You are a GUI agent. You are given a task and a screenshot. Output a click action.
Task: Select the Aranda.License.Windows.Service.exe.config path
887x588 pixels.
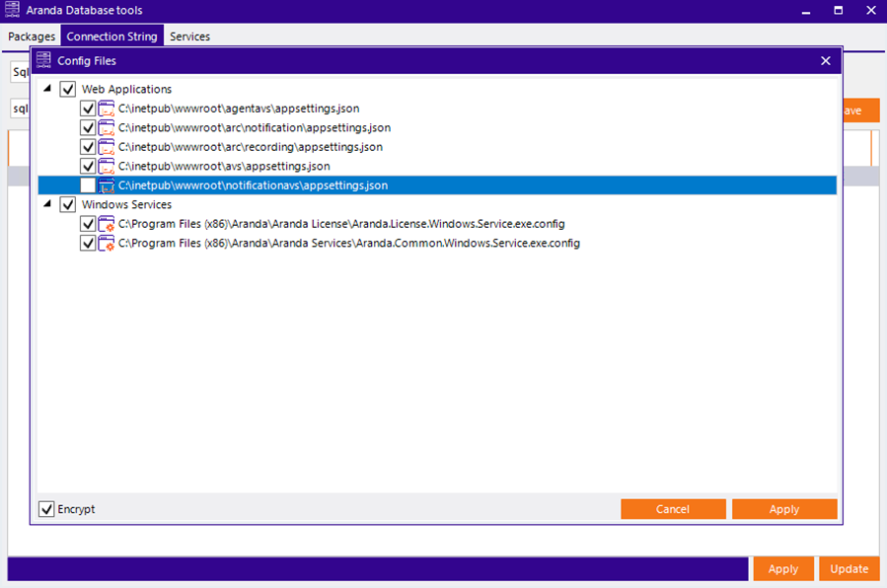(x=341, y=224)
